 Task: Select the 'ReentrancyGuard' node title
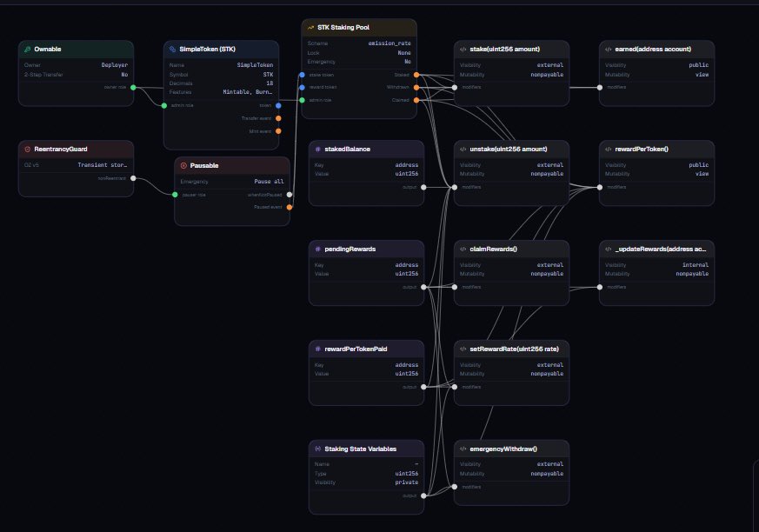61,150
